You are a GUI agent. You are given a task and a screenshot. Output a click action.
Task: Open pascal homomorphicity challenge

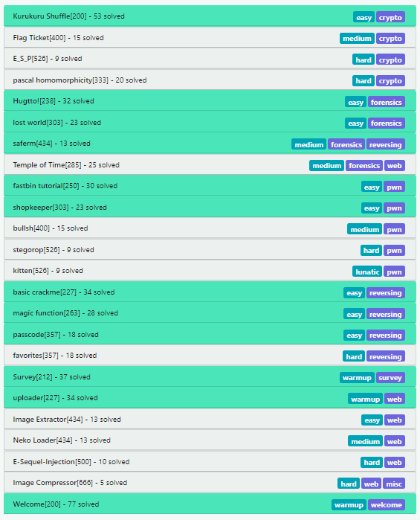[210, 80]
